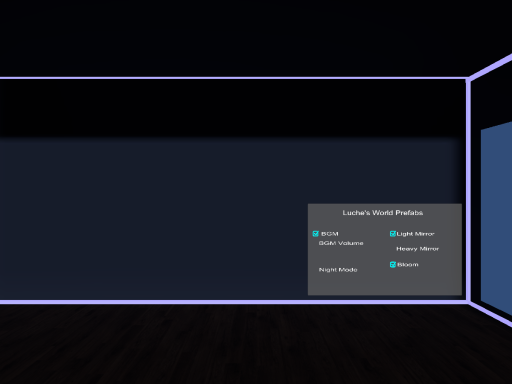Click the Luche's World Prefabs title

(x=383, y=213)
